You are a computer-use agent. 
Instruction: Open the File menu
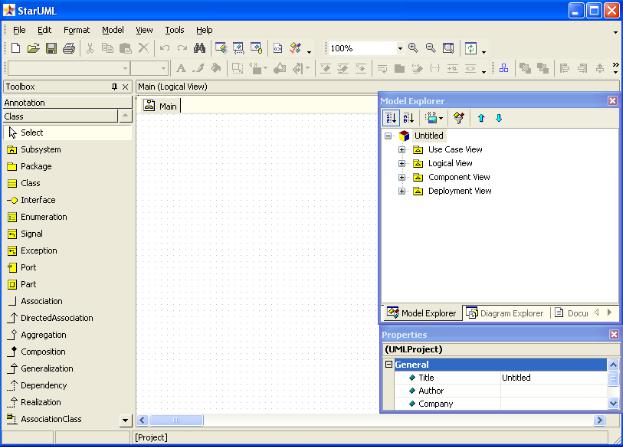tap(19, 30)
